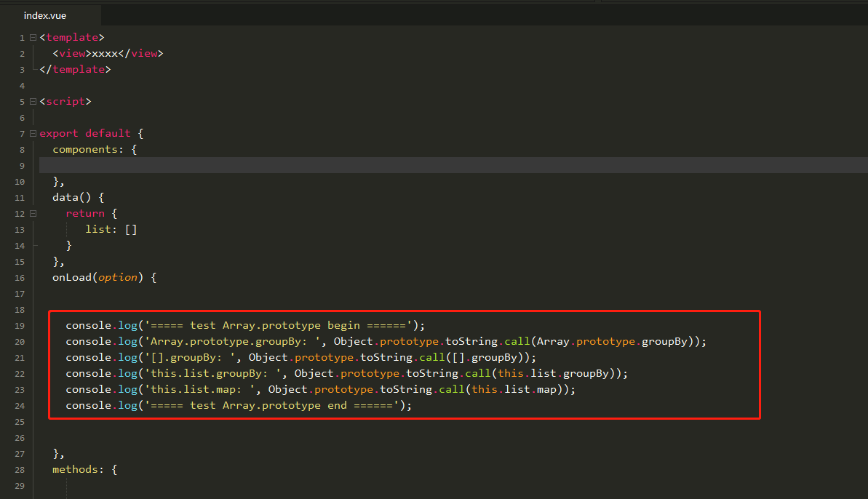Click the 'option' parameter in onLoad
868x499 pixels.
117,277
